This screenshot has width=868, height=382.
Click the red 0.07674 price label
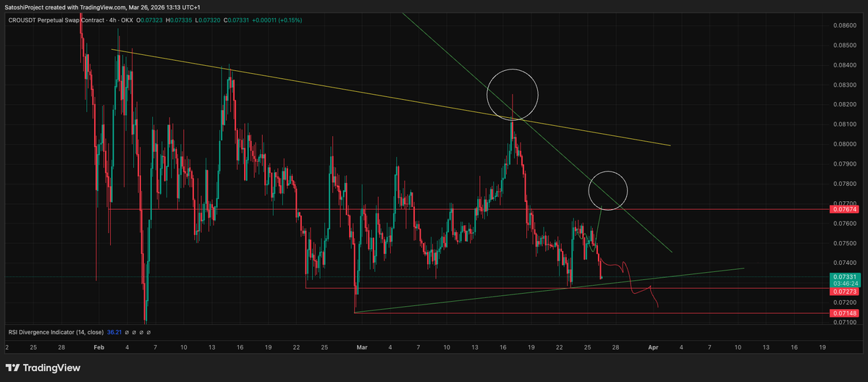[x=844, y=209]
